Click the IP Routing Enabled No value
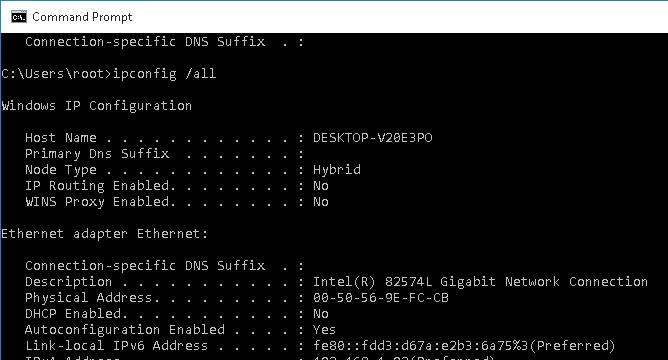 click(321, 186)
